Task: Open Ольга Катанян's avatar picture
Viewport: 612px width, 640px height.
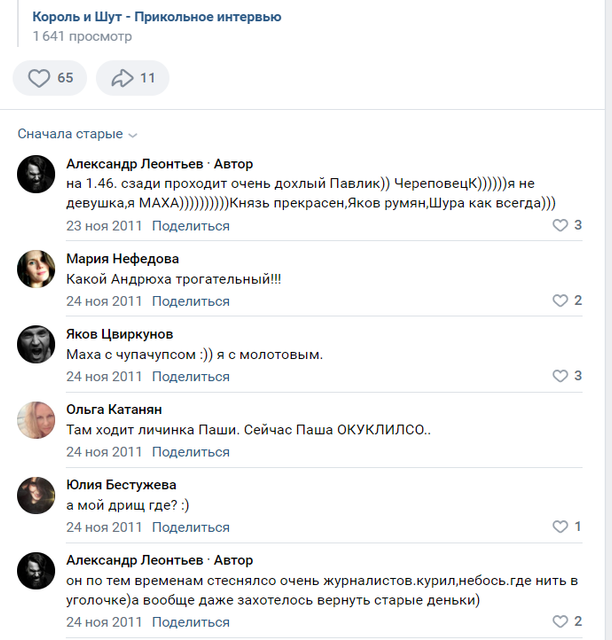Action: 36,420
